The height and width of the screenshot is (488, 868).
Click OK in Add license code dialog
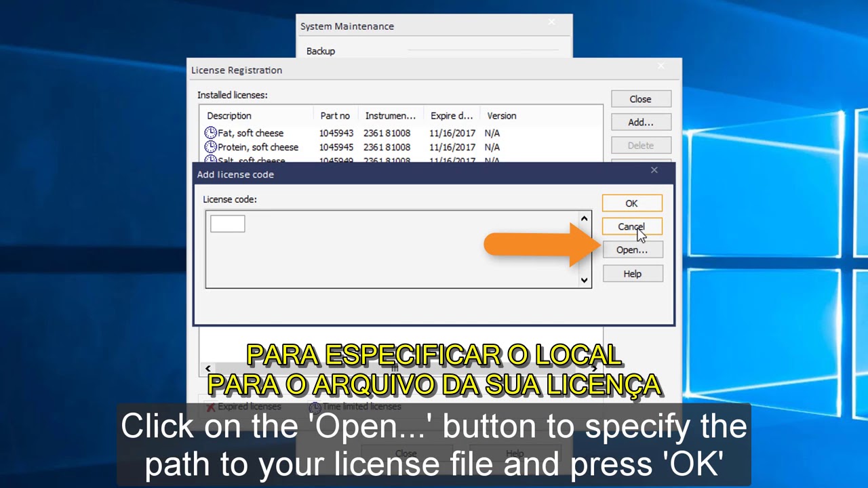(631, 203)
